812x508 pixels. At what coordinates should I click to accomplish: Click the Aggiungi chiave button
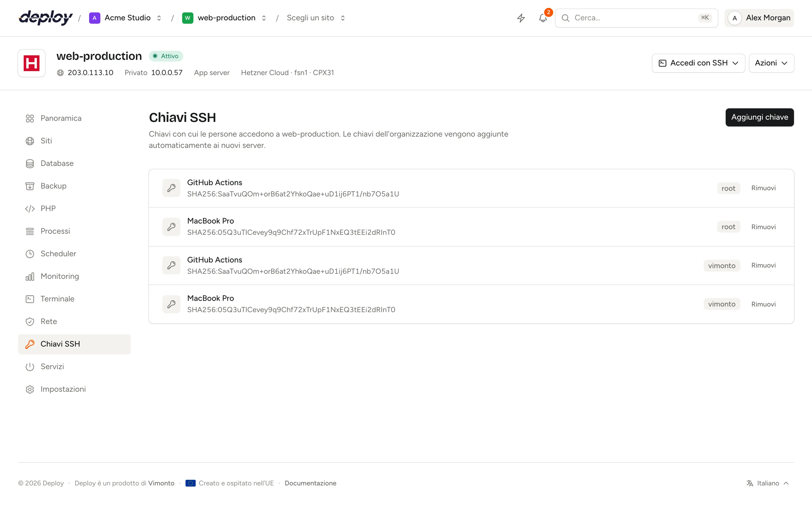tap(759, 117)
